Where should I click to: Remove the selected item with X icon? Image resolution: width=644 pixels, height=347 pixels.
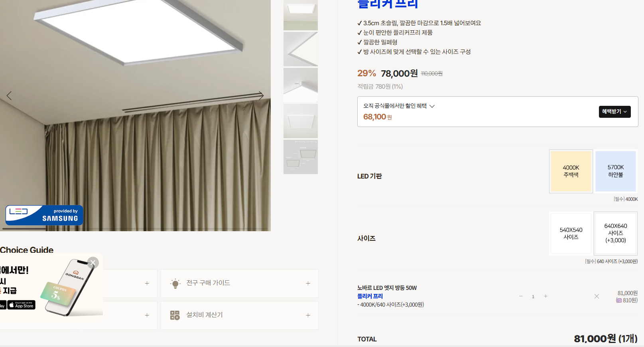click(597, 296)
